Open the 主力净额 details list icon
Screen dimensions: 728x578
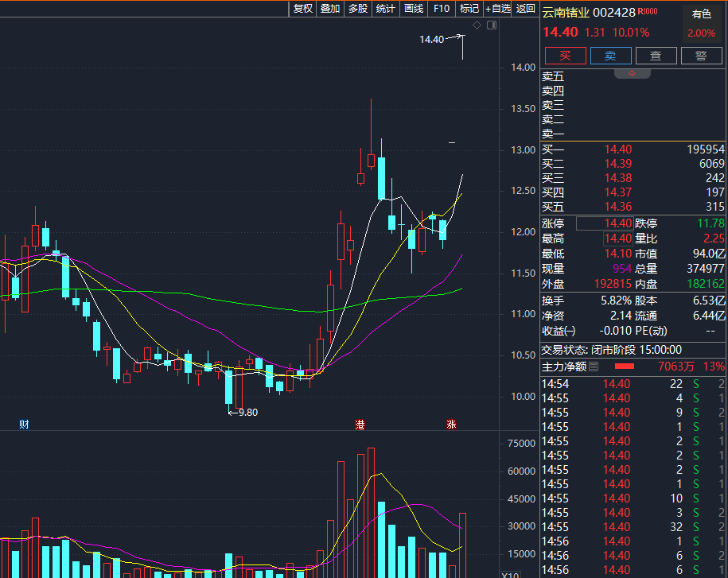594,367
